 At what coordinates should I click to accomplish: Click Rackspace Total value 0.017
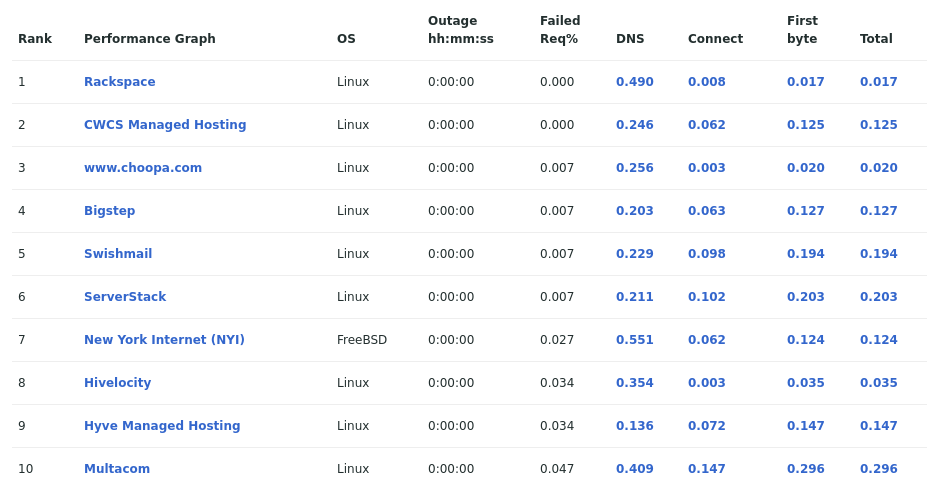click(879, 81)
